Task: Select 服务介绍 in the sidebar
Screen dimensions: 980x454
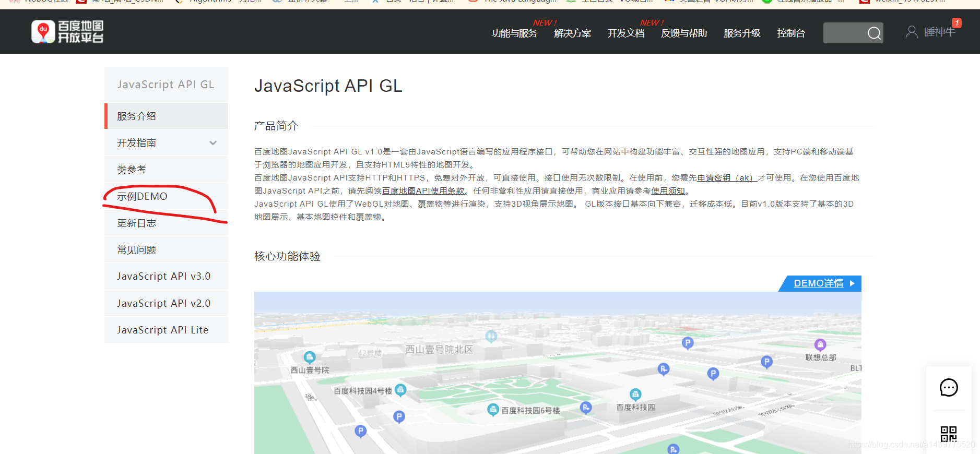Action: [166, 116]
